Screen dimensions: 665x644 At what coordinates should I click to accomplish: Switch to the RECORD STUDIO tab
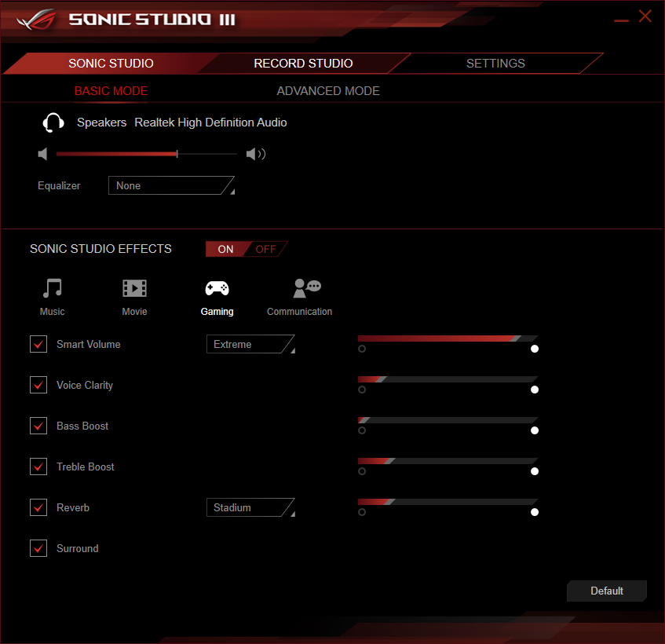(303, 63)
